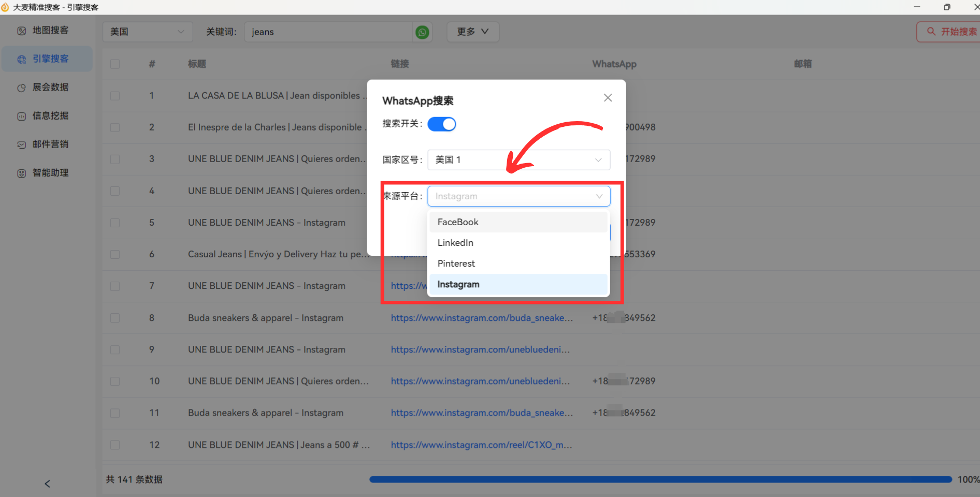Click 'El Inespre de la Charles' title

pyautogui.click(x=277, y=127)
